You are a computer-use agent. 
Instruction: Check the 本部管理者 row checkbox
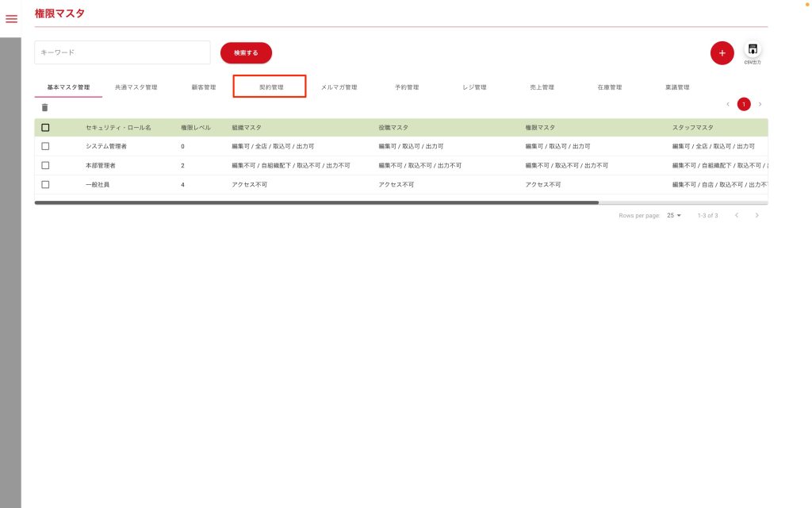[x=45, y=165]
